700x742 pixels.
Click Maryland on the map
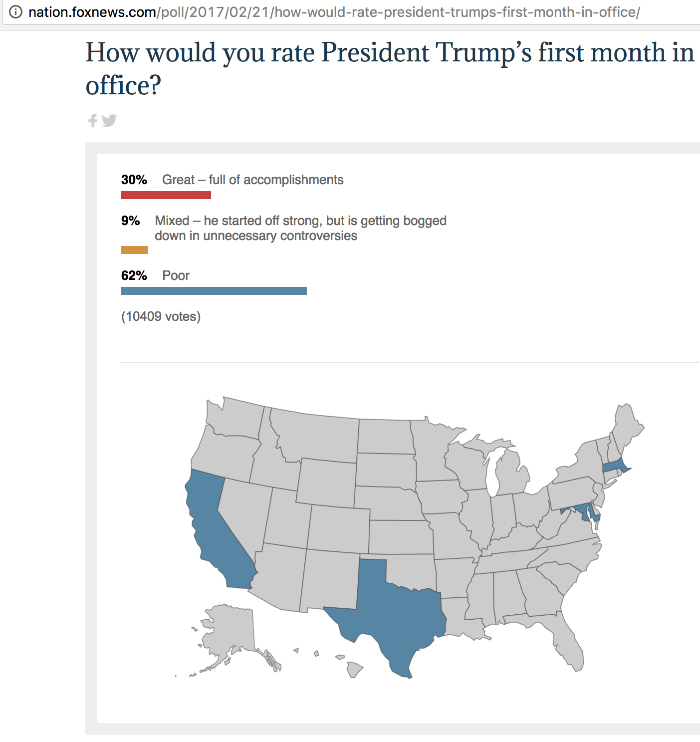[582, 511]
